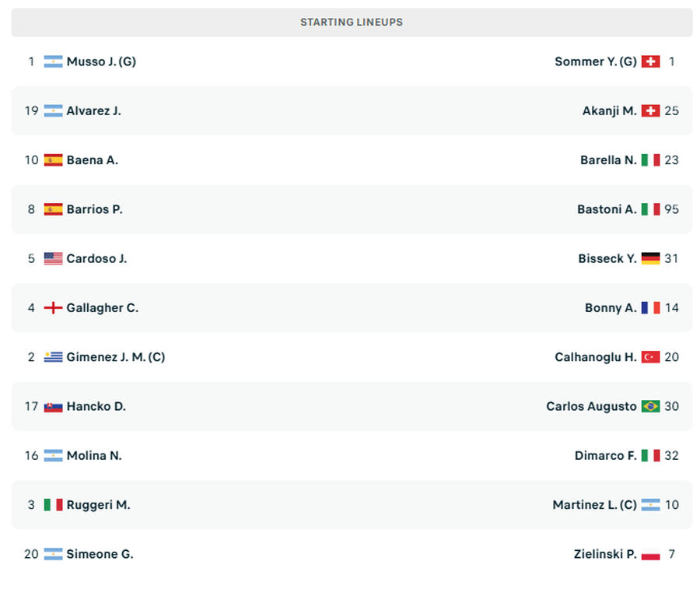Image resolution: width=700 pixels, height=589 pixels.
Task: Click the Argentina flag beside Musso J.
Action: (53, 61)
